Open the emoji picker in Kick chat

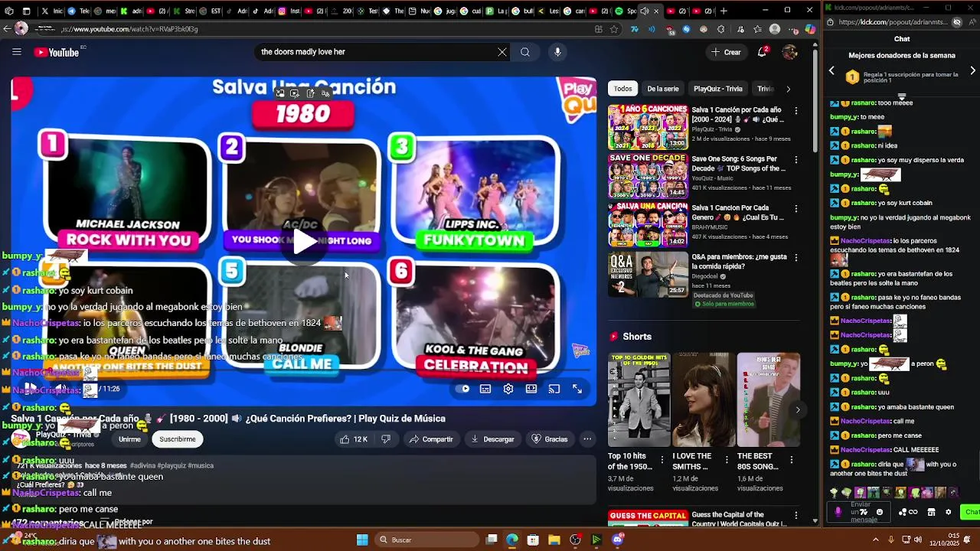click(880, 512)
